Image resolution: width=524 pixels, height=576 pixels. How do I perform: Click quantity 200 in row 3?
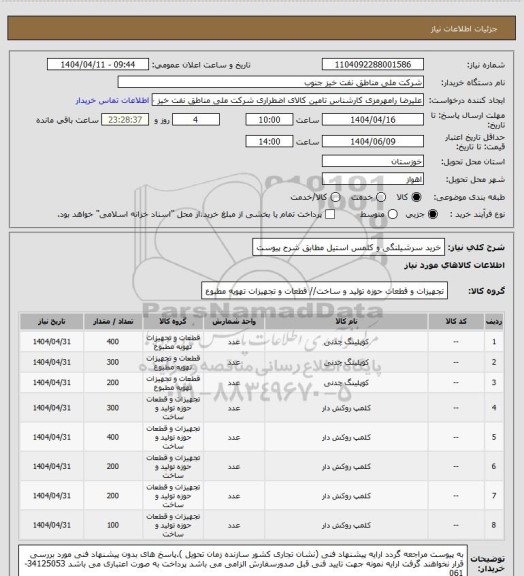[x=113, y=383]
